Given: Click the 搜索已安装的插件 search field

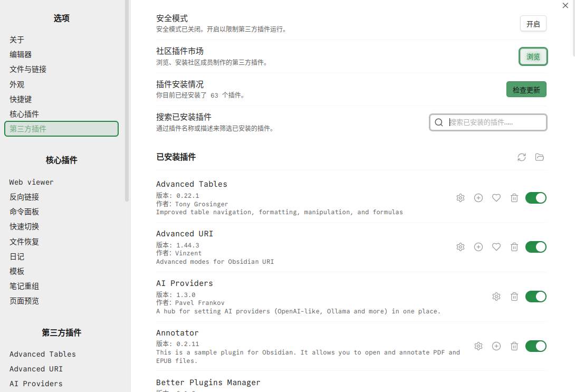Looking at the screenshot, I should click(494, 122).
